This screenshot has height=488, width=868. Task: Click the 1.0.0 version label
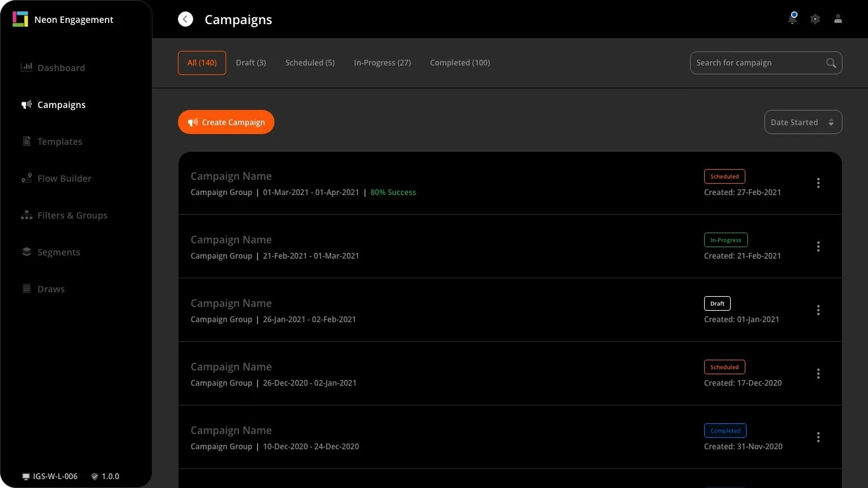[111, 477]
